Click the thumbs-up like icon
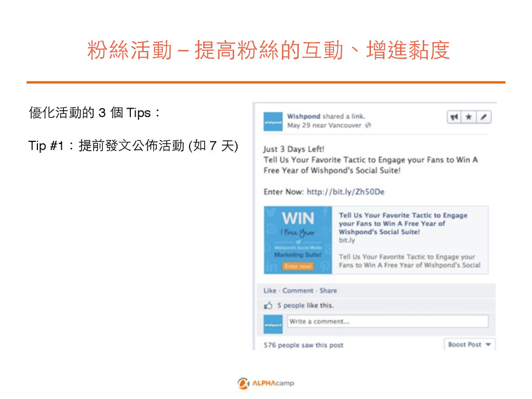 coord(268,305)
